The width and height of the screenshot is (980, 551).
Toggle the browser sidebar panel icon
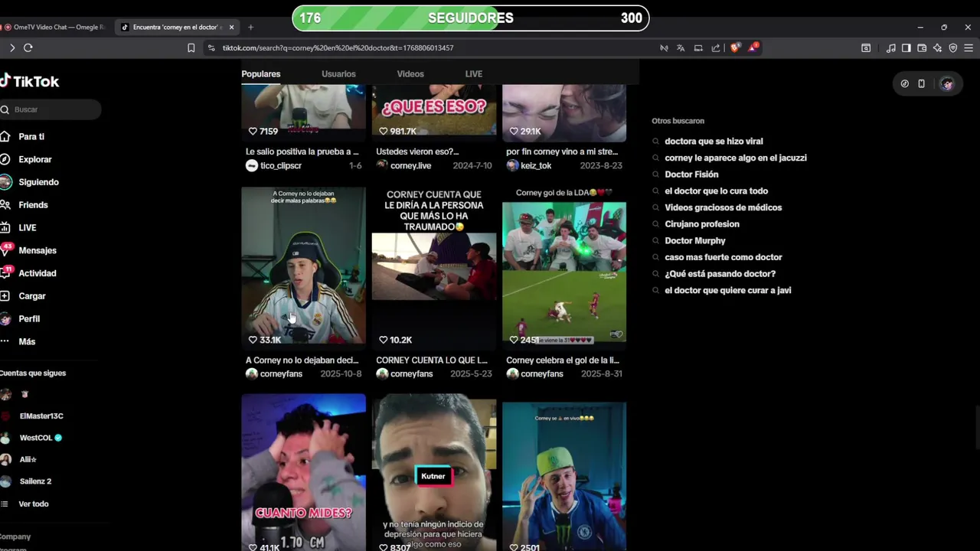[906, 47]
